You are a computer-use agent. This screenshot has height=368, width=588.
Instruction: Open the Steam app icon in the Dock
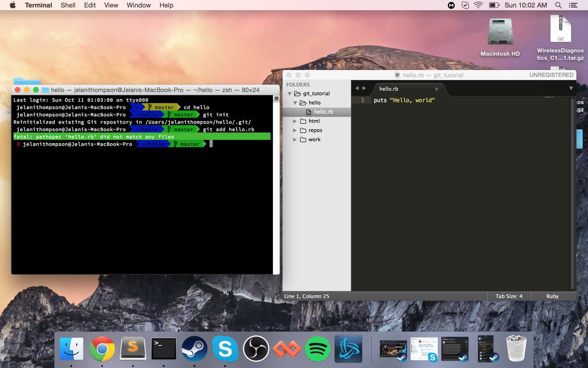[194, 349]
